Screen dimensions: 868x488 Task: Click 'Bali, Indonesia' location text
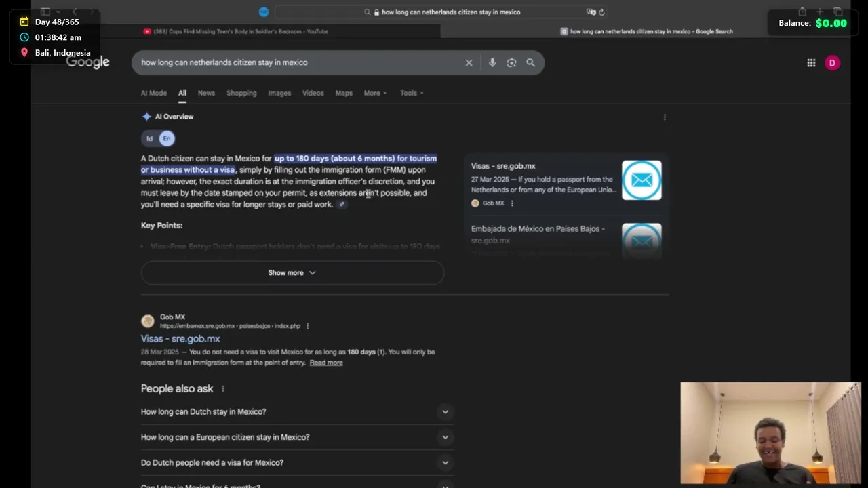tap(62, 52)
